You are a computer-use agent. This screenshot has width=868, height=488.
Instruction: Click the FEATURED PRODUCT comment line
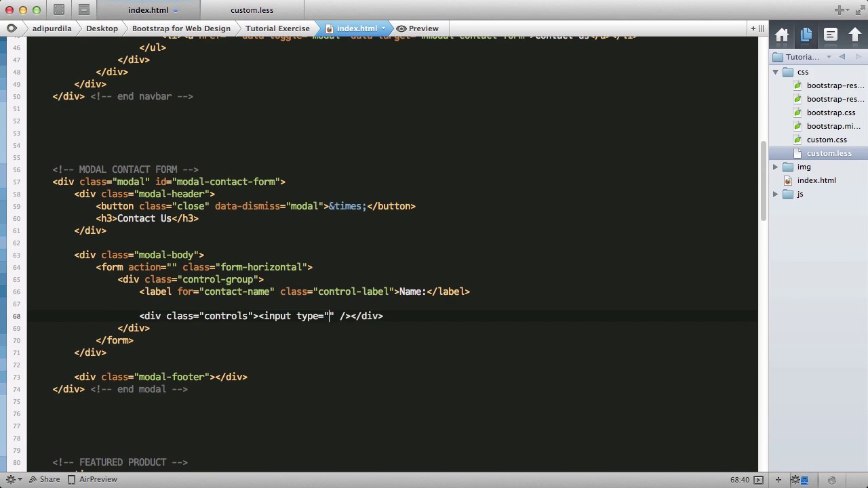point(120,462)
